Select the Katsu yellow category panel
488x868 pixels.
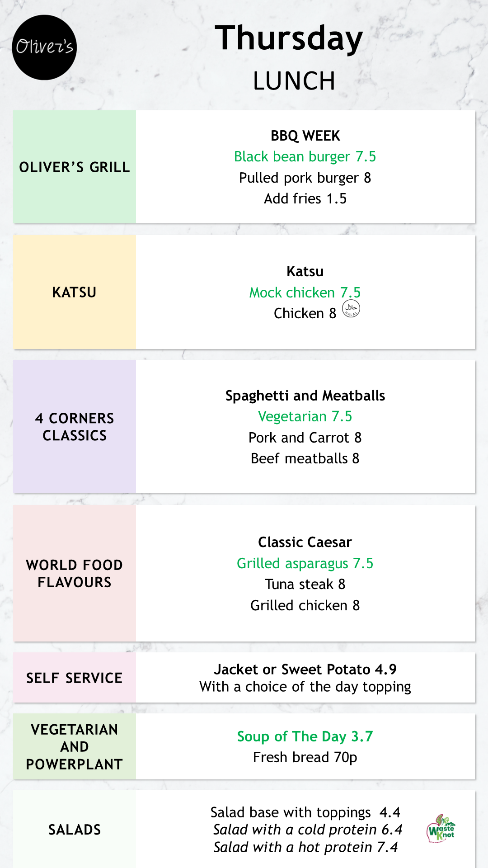coord(75,292)
